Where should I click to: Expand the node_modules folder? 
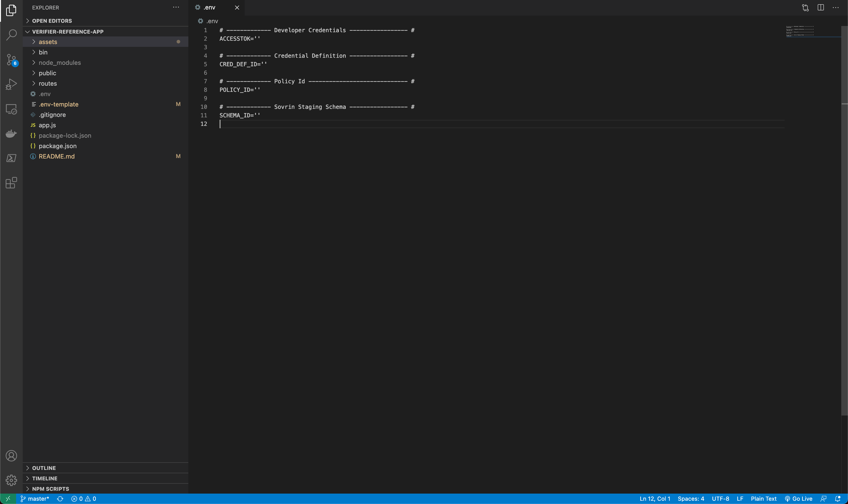point(106,62)
